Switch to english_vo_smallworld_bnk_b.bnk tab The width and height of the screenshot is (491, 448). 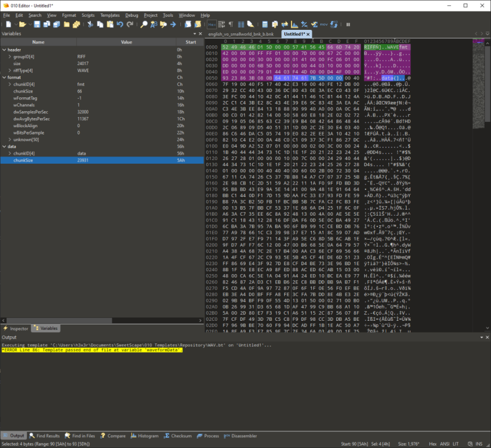(x=241, y=34)
